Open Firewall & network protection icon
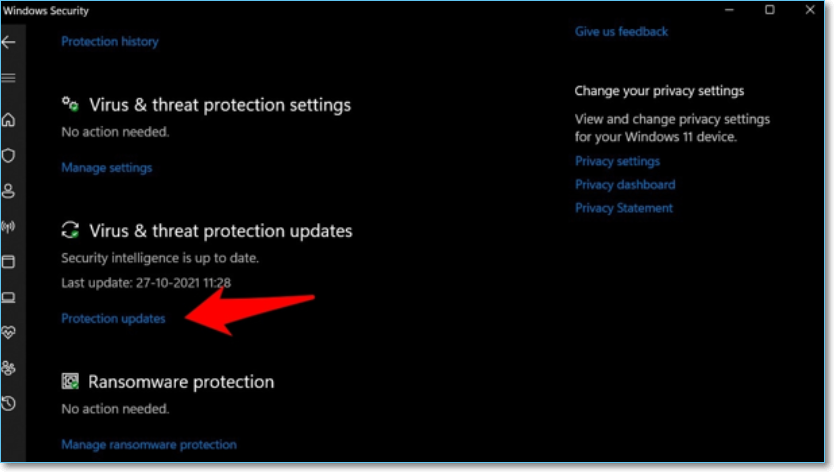 click(x=9, y=226)
